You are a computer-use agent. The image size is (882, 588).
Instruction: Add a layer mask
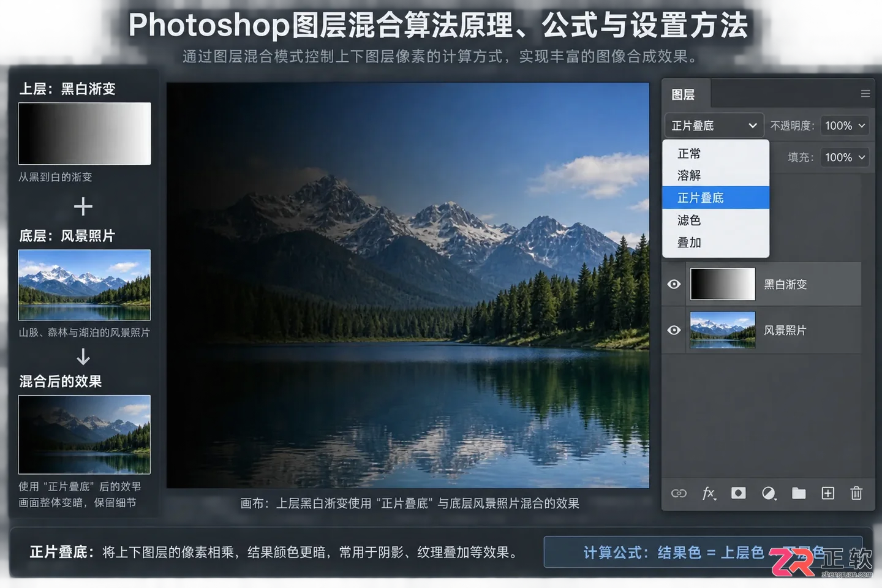(739, 493)
